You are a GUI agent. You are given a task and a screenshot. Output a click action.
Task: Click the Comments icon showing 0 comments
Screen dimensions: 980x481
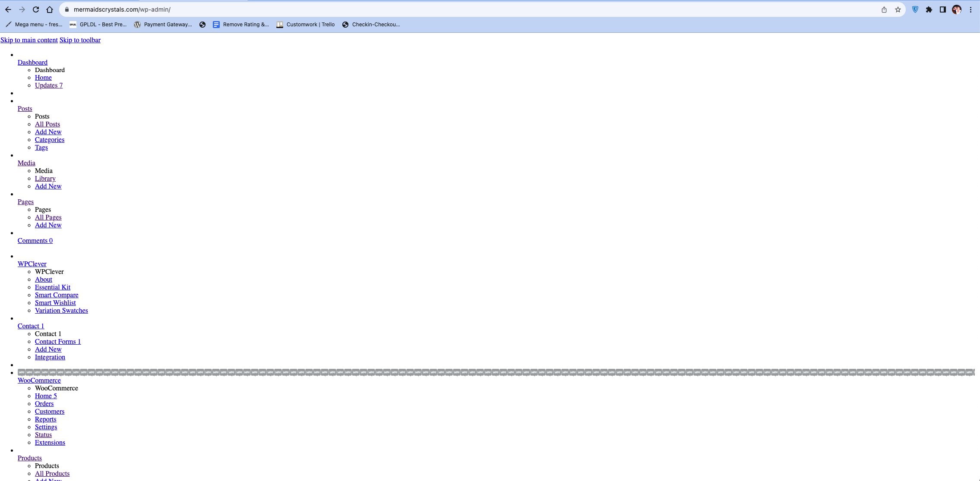pos(35,241)
